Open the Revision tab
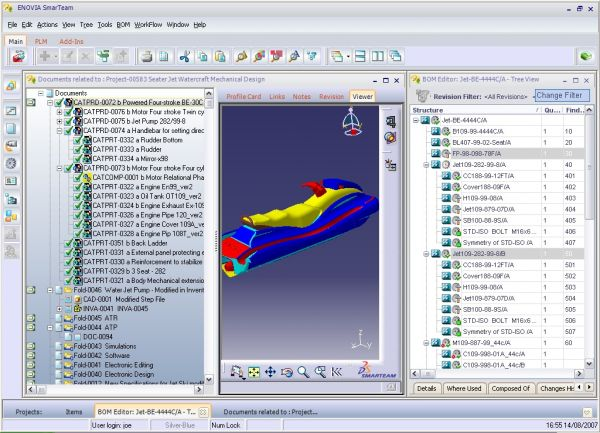Image resolution: width=600 pixels, height=433 pixels. click(331, 97)
